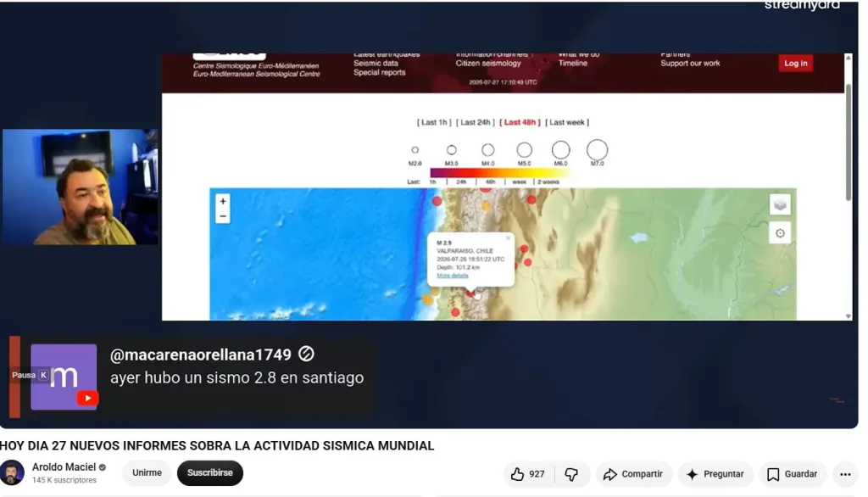This screenshot has height=497, width=868.
Task: Close the Valparaiso earthquake popup
Action: click(509, 238)
